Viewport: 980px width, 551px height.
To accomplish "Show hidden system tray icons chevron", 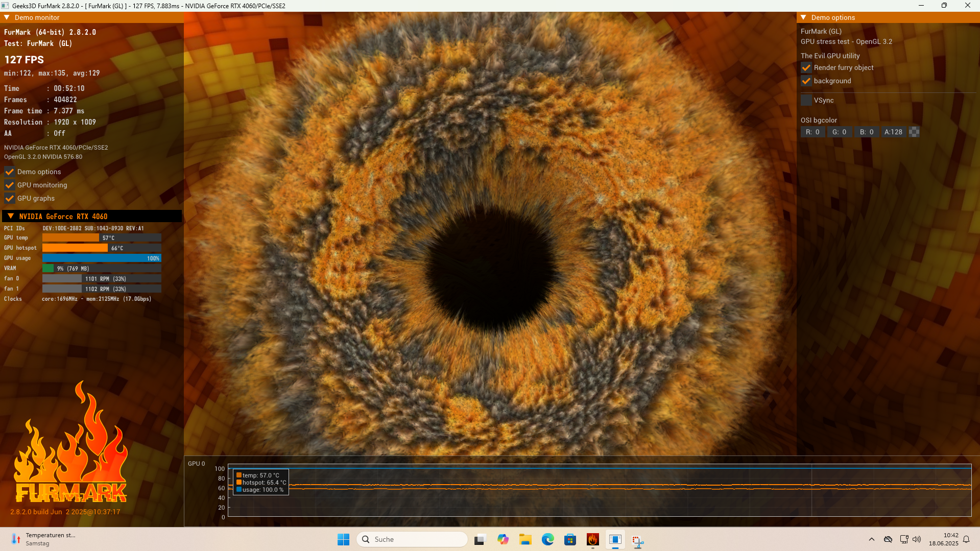I will tap(871, 539).
